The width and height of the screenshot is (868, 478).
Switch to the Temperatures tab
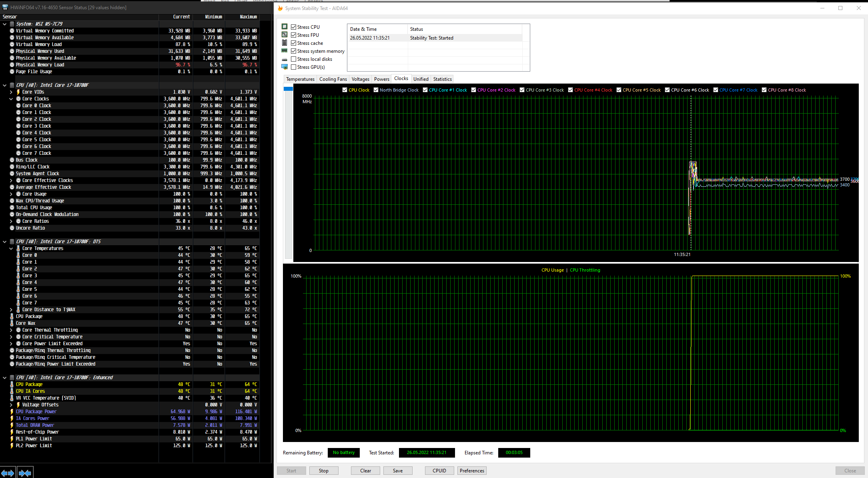[x=300, y=79]
